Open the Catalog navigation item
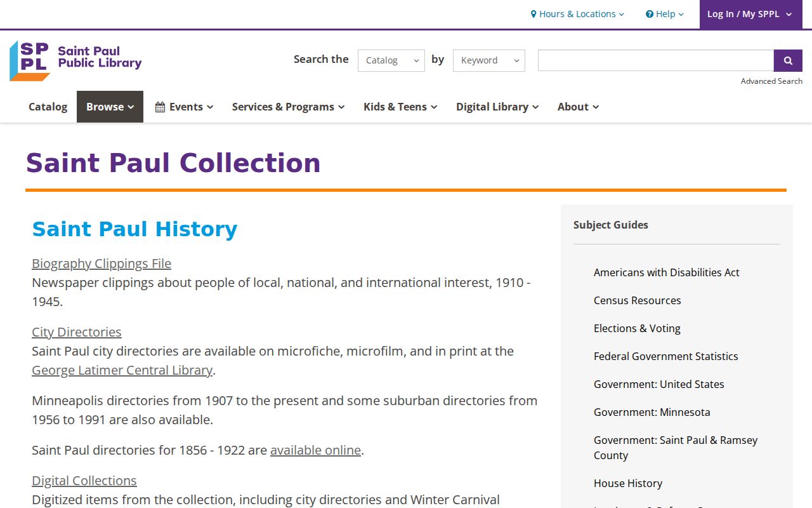The height and width of the screenshot is (508, 812). pos(48,107)
